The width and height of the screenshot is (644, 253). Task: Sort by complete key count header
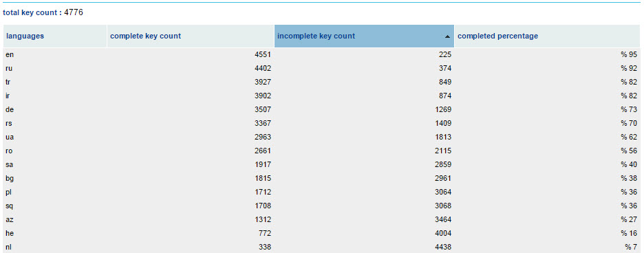pos(191,36)
